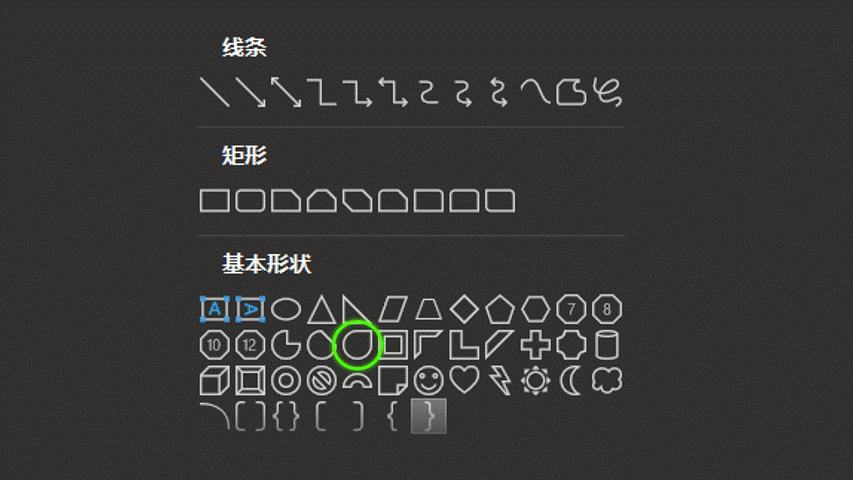Insert horizontal text box shape

pos(214,309)
